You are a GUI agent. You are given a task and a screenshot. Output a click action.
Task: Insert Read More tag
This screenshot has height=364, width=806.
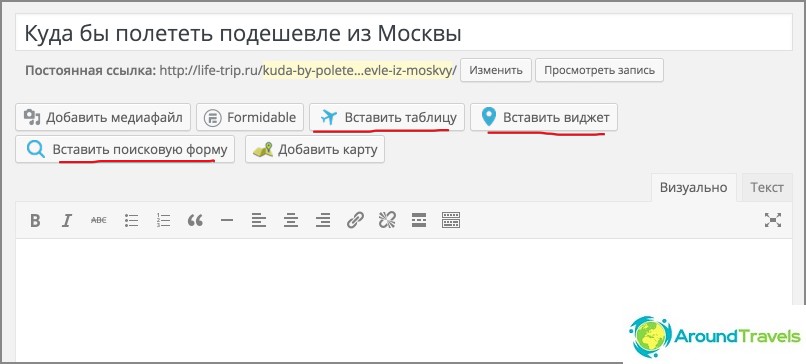coord(419,221)
